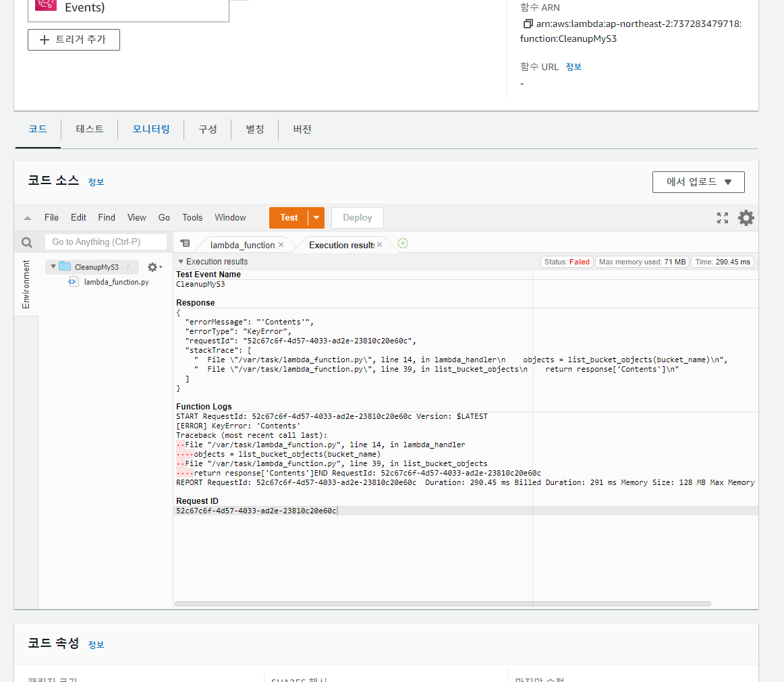Click the [ERROR] KeyError: 'Contents' log line
The width and height of the screenshot is (784, 682).
238,426
